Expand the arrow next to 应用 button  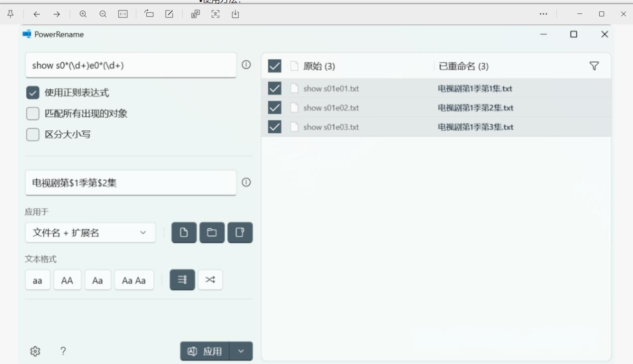241,352
